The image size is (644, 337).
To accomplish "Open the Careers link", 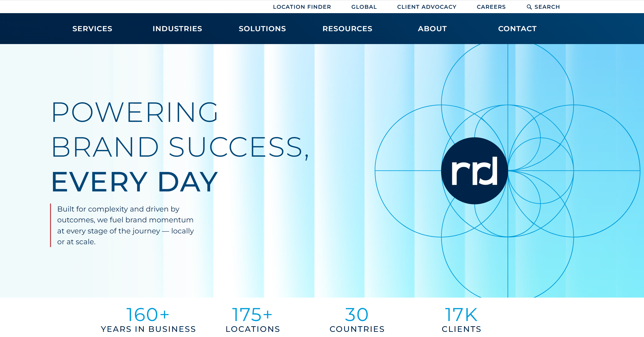I will pyautogui.click(x=491, y=7).
